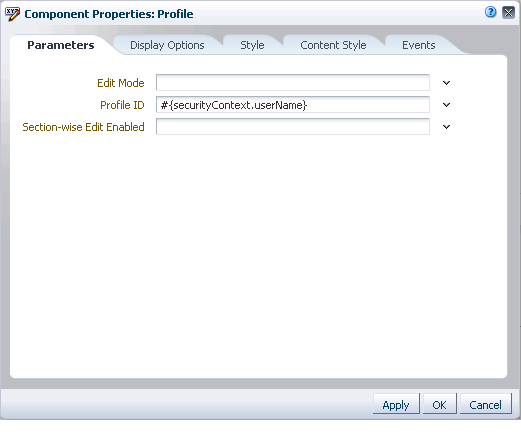Expand the Profile ID dropdown arrow
Image resolution: width=521 pixels, height=432 pixels.
pos(446,105)
